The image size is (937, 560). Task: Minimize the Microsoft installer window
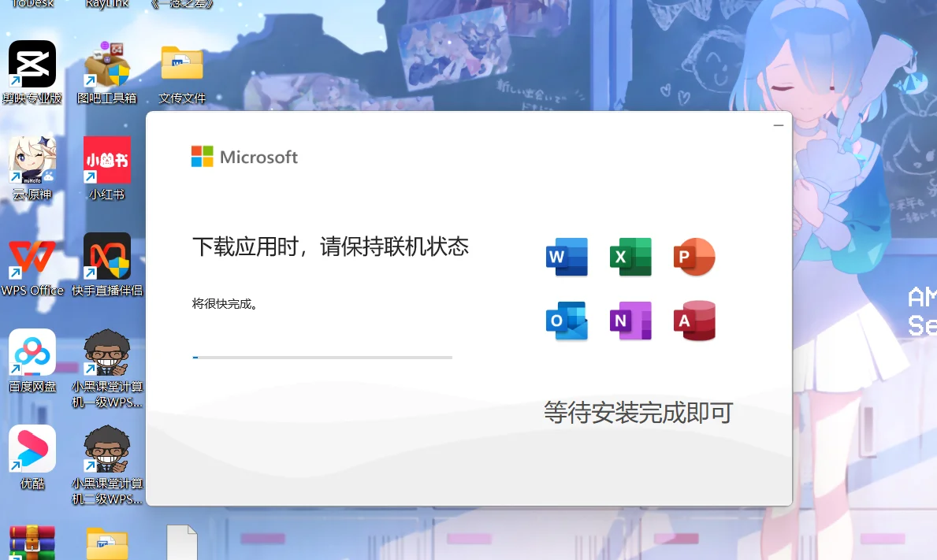click(777, 124)
